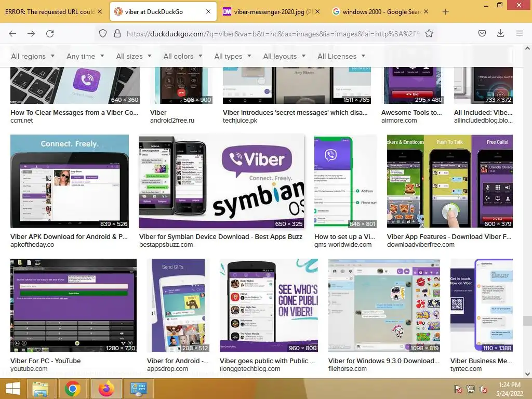The image size is (532, 399).
Task: Open the muted volume tray icon
Action: [x=483, y=389]
